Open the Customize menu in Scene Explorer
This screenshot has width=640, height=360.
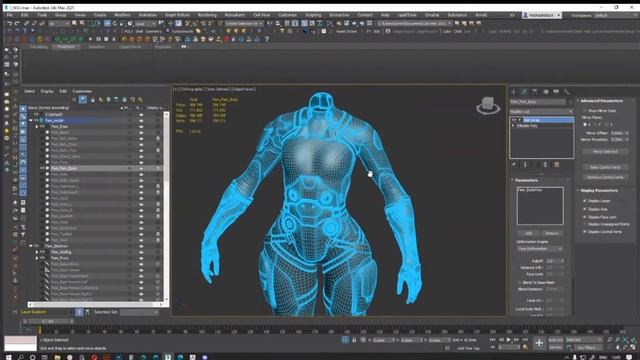(82, 91)
